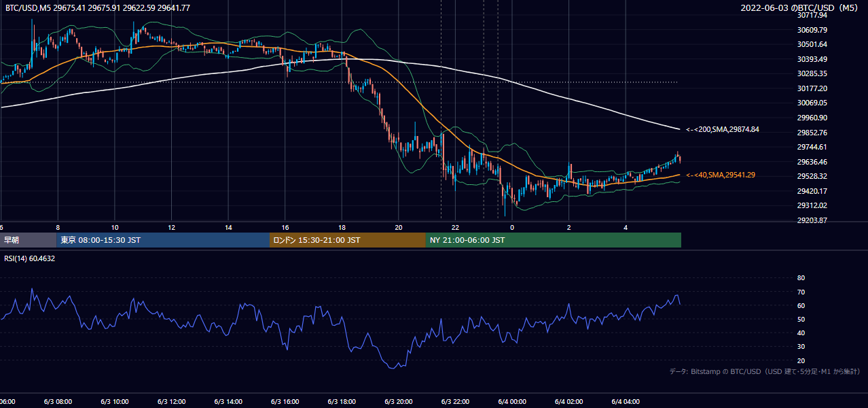Click RSI axis level 70
This screenshot has height=408, width=868.
click(801, 292)
